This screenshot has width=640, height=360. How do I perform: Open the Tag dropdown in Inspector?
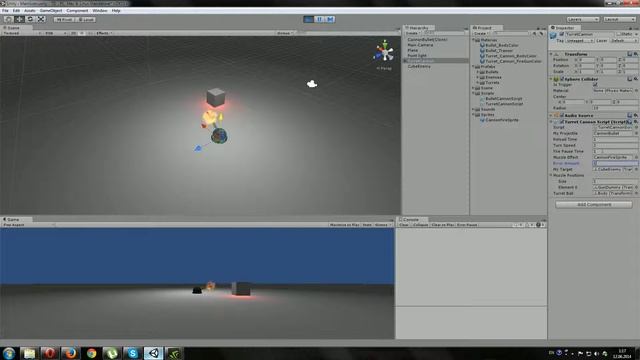579,41
